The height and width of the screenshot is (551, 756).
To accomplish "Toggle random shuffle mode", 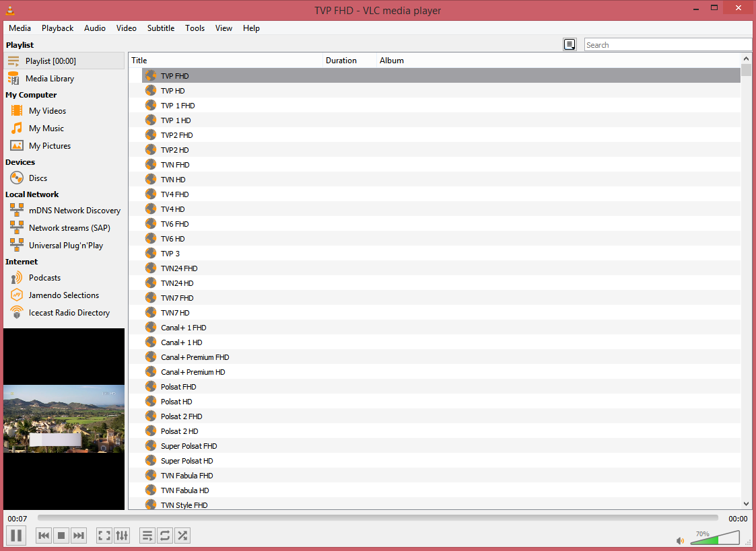I will pos(182,535).
